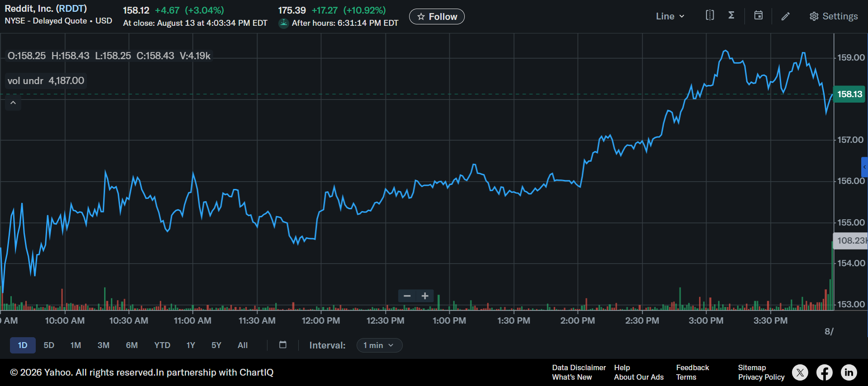
Task: Open the Line chart type dropdown
Action: tap(670, 16)
